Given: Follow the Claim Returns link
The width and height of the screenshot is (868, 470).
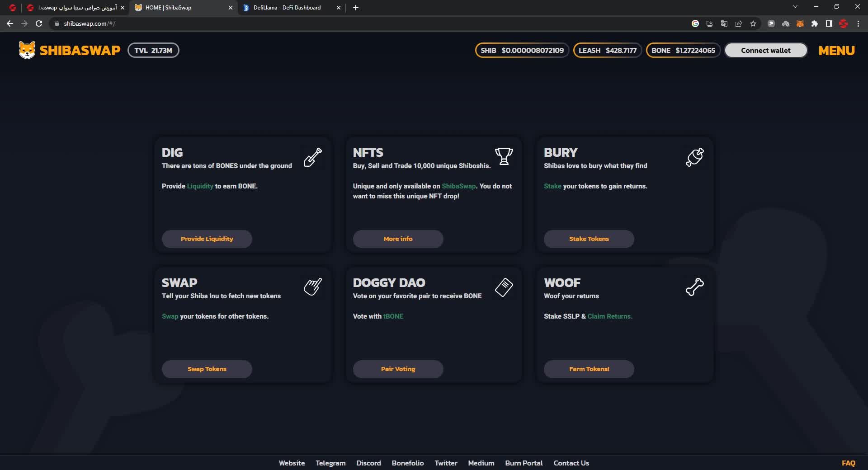Looking at the screenshot, I should click(610, 316).
